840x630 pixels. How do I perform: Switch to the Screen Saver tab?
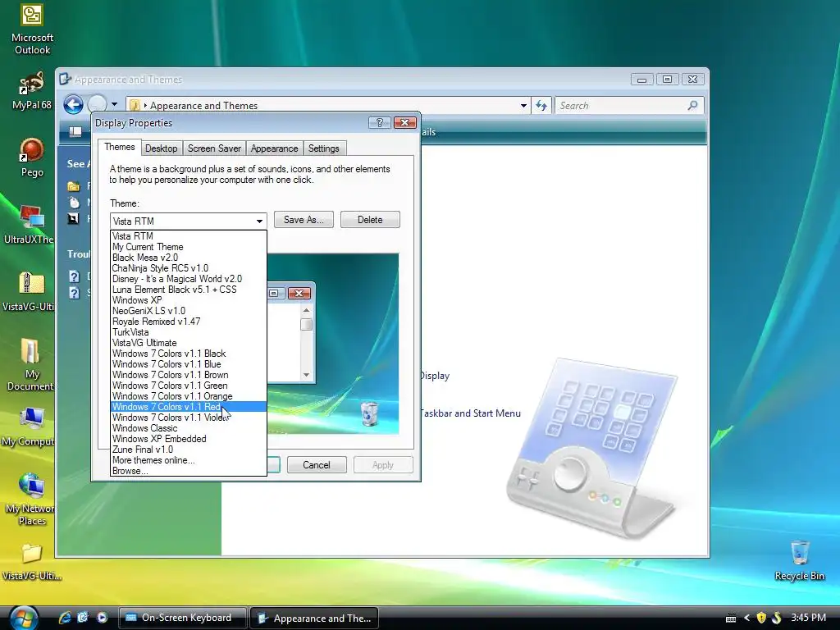pos(214,148)
